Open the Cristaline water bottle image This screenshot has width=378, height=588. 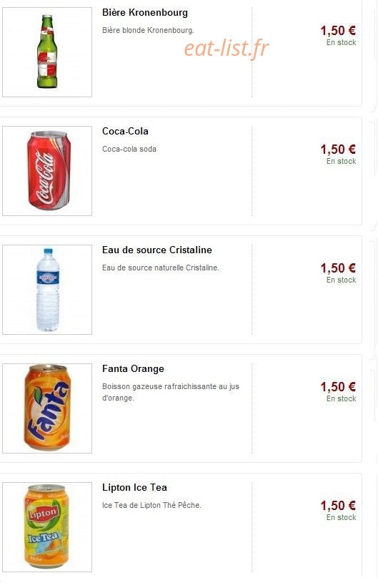[47, 290]
